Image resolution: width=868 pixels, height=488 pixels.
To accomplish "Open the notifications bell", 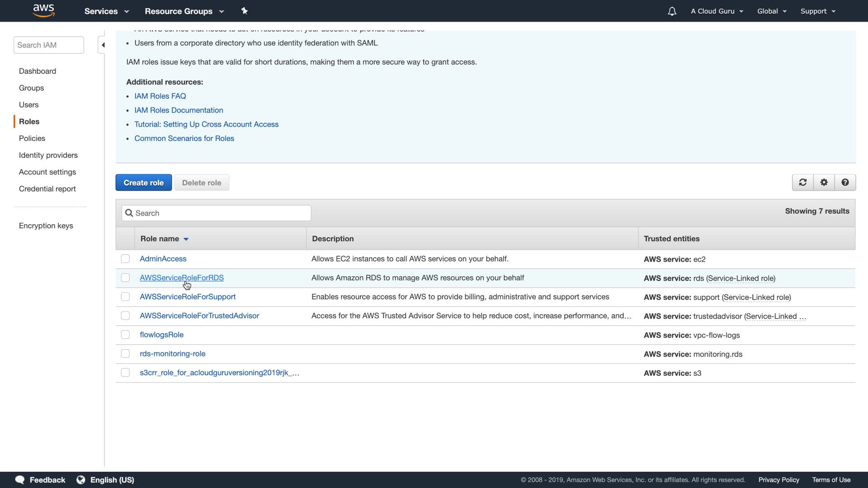I will pos(672,11).
